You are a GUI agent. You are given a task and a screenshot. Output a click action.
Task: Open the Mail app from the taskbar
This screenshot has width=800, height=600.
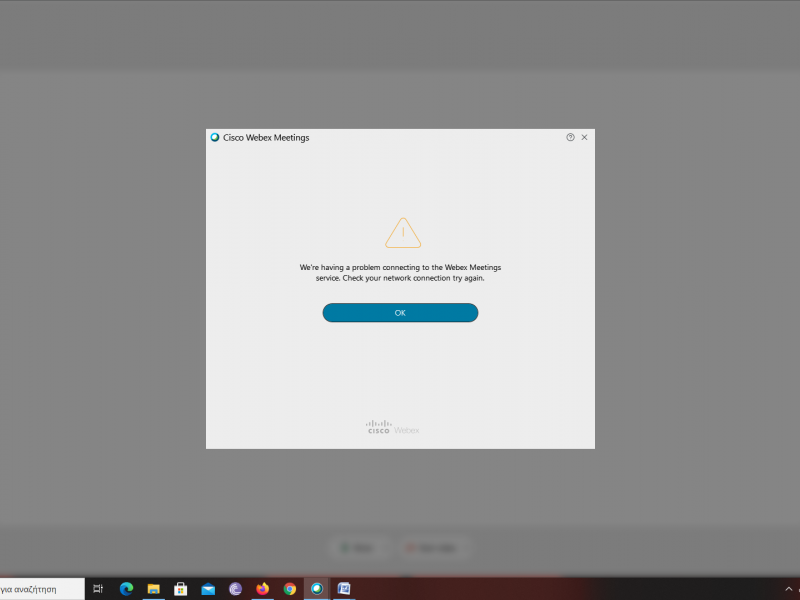coord(208,588)
